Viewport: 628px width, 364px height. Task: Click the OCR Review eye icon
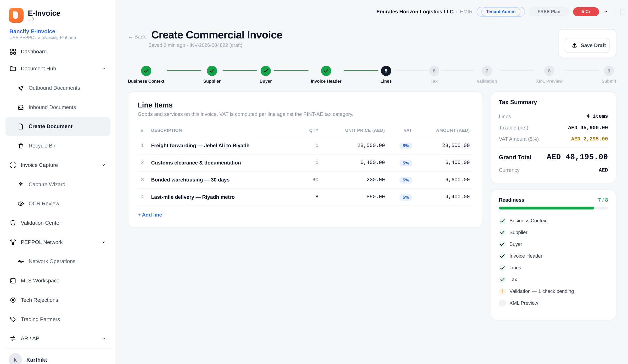(x=21, y=204)
